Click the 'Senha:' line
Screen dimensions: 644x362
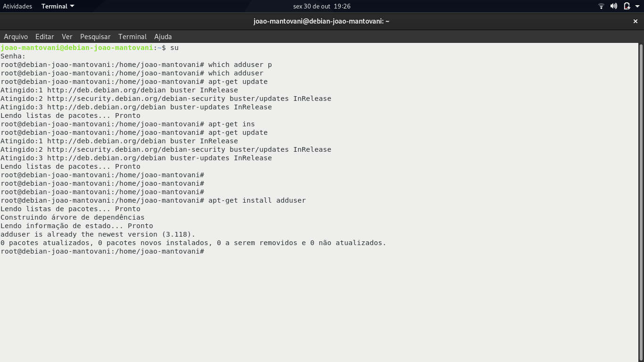[13, 56]
